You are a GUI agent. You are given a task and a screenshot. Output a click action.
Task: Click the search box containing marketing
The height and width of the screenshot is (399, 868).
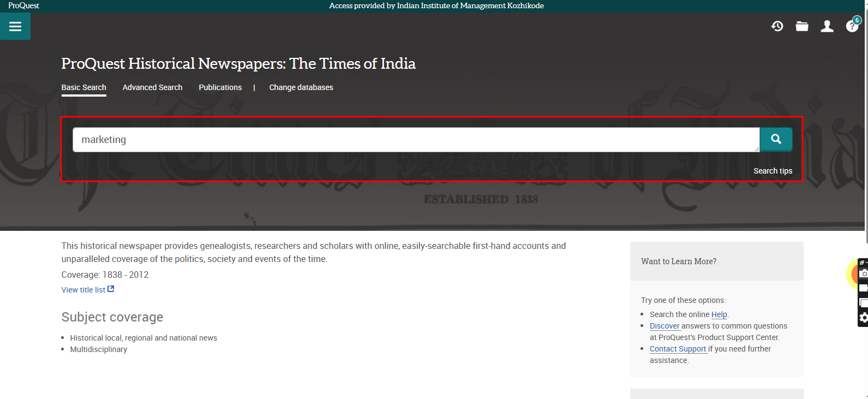pyautogui.click(x=415, y=140)
